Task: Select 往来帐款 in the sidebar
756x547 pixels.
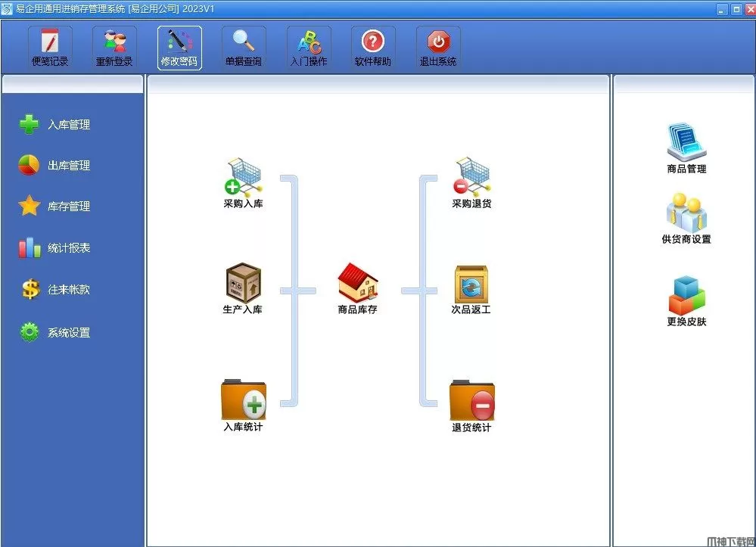Action: tap(54, 289)
